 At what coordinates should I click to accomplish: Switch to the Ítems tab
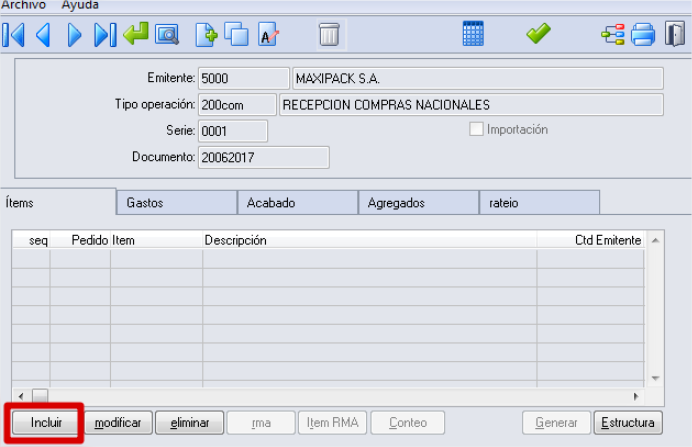click(58, 202)
